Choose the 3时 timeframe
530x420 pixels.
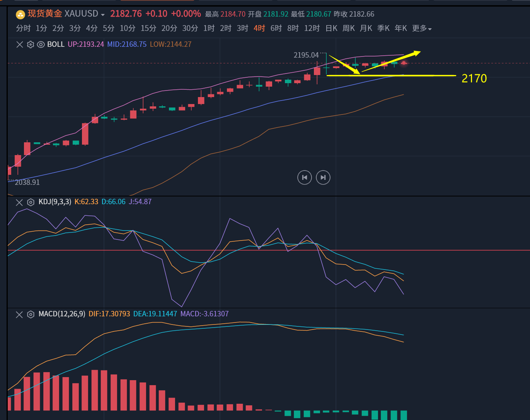click(242, 28)
